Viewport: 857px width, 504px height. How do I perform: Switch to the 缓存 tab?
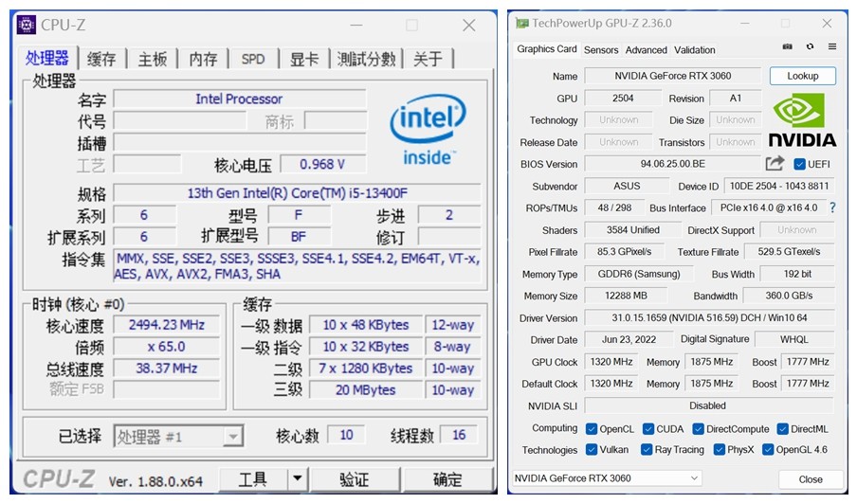coord(101,59)
